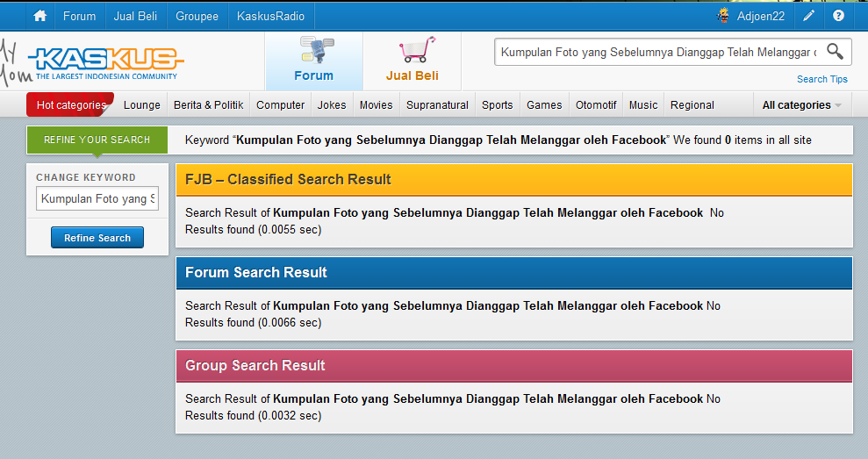Open the Regional category
The image size is (868, 459).
point(692,104)
